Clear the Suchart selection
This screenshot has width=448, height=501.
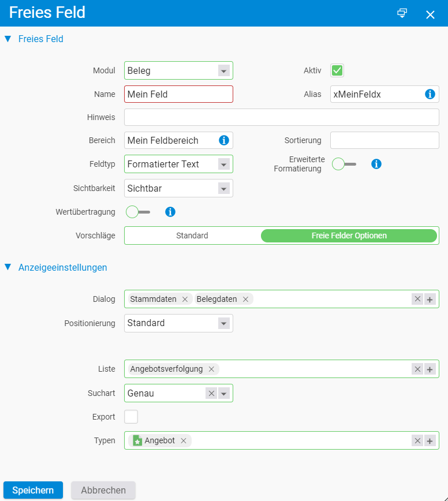(x=211, y=393)
